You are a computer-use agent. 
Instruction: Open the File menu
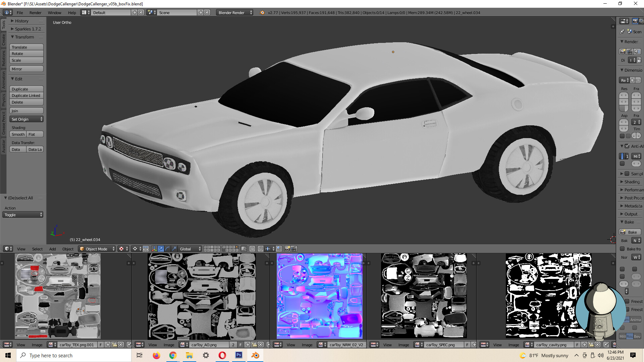20,12
